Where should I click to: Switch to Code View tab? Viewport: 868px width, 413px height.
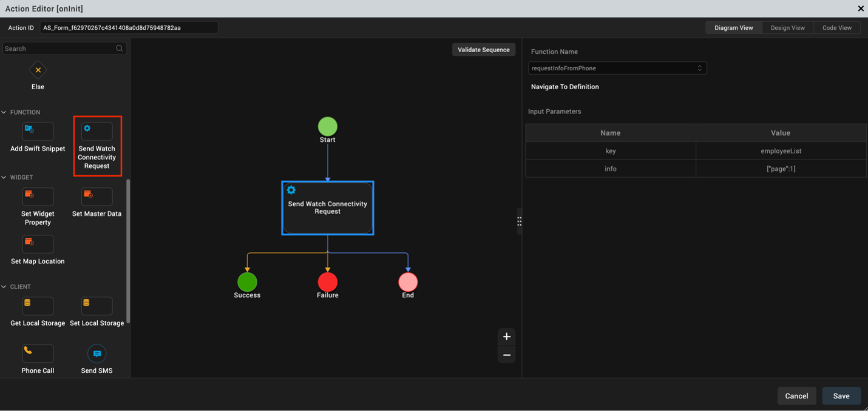click(x=837, y=28)
